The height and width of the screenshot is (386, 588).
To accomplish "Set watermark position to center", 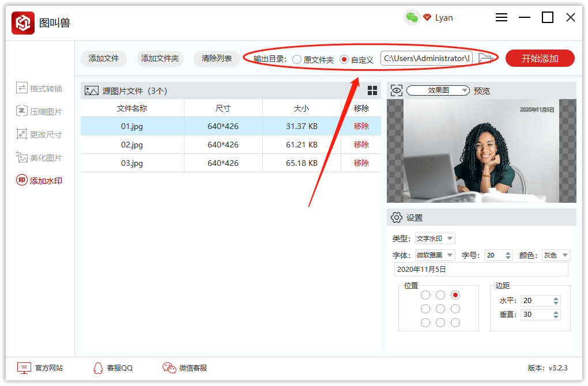I will 440,309.
